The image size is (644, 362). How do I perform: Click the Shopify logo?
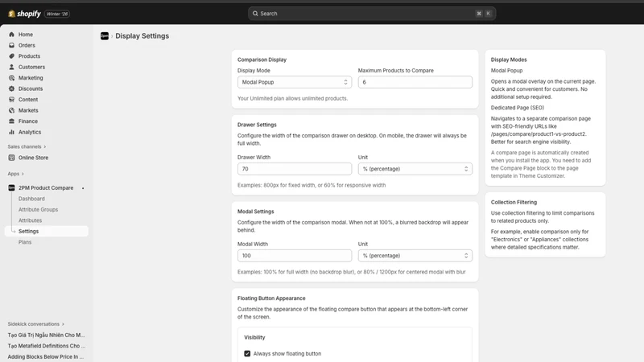(x=24, y=14)
